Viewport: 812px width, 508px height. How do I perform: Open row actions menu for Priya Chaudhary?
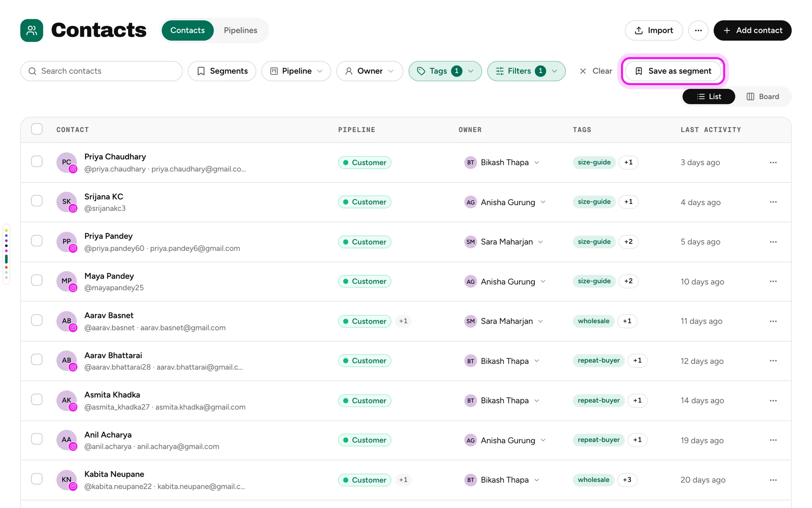[x=773, y=163]
